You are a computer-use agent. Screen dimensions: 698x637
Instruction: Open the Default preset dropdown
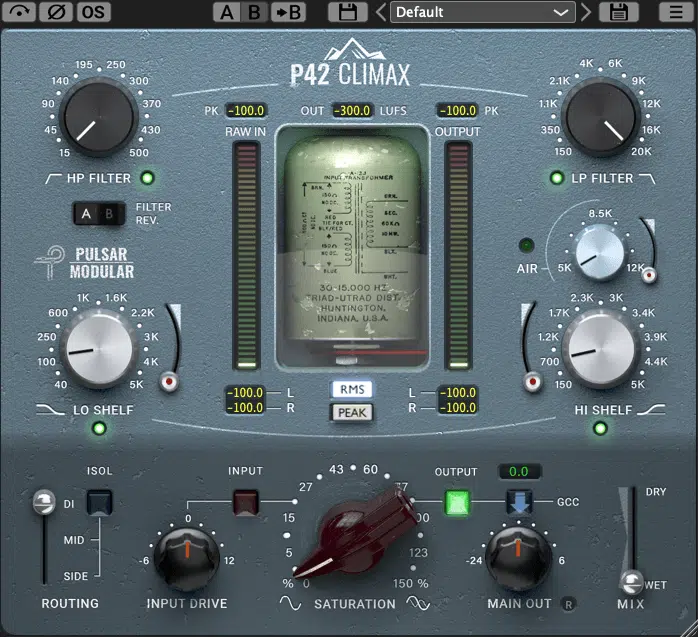click(x=482, y=12)
